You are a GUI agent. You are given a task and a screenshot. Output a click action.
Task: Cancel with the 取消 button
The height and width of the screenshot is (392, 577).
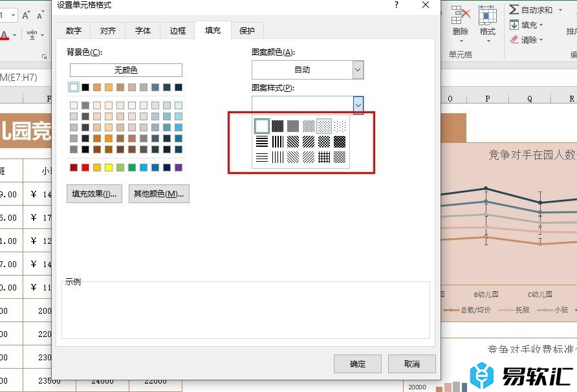412,364
